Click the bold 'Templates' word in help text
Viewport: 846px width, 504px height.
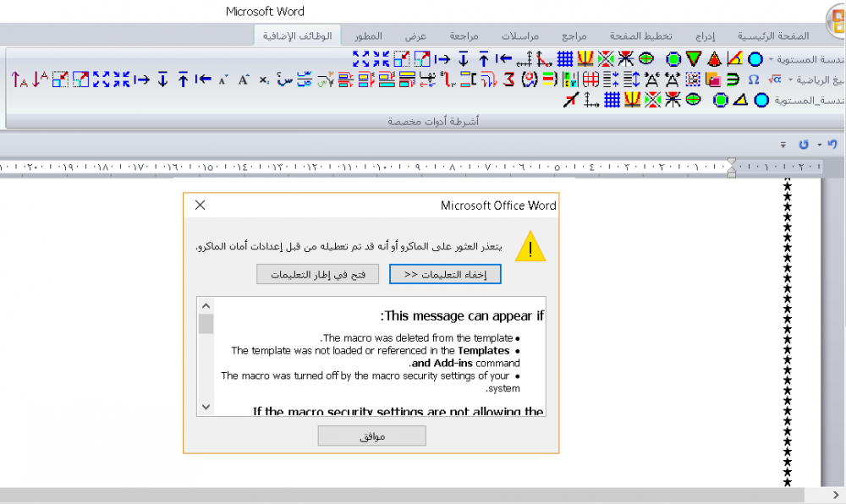483,350
